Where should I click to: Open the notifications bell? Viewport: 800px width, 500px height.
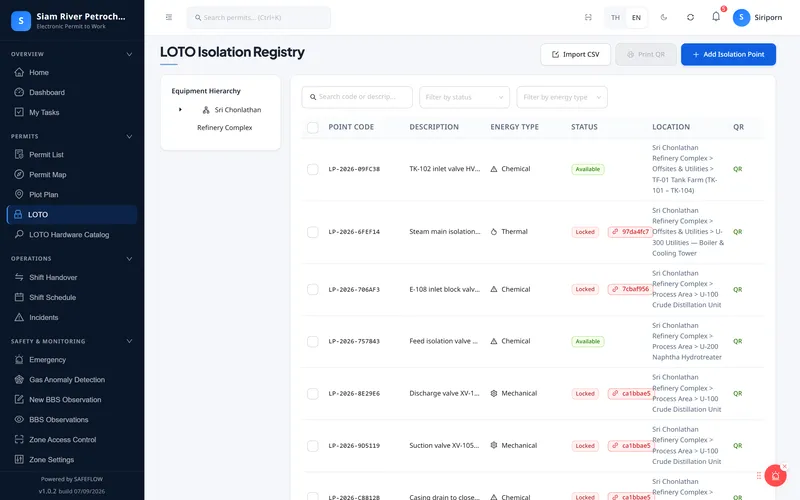click(716, 17)
